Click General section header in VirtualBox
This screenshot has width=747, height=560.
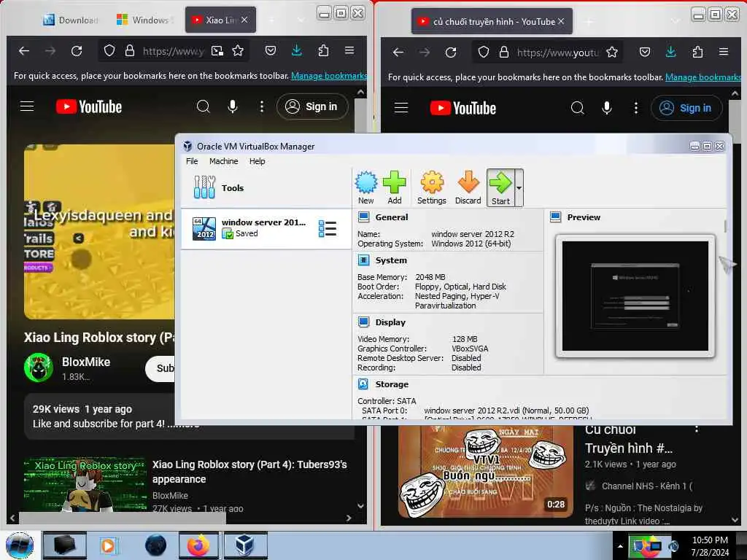[391, 217]
